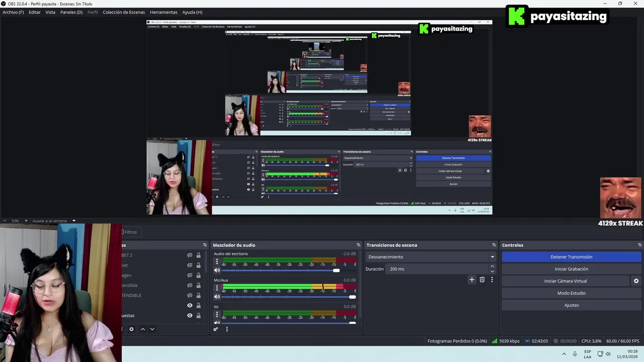Click the green bitrate signal bars icon
The width and height of the screenshot is (644, 362).
(x=495, y=341)
